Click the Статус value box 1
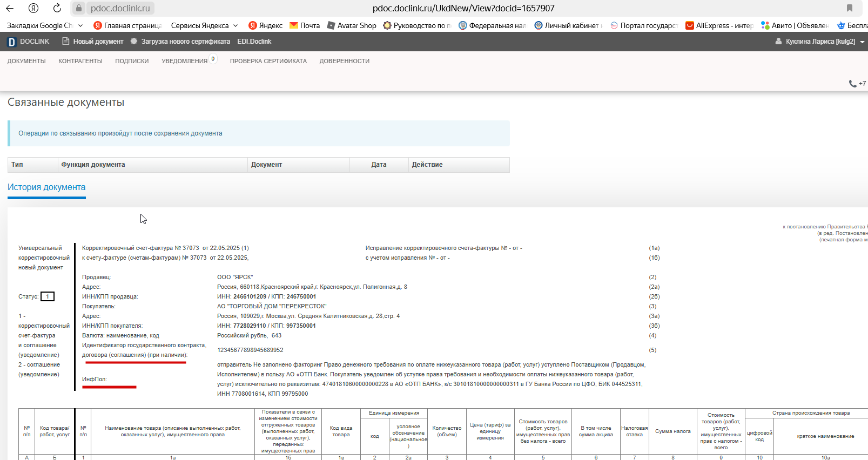The height and width of the screenshot is (460, 868). (x=48, y=296)
